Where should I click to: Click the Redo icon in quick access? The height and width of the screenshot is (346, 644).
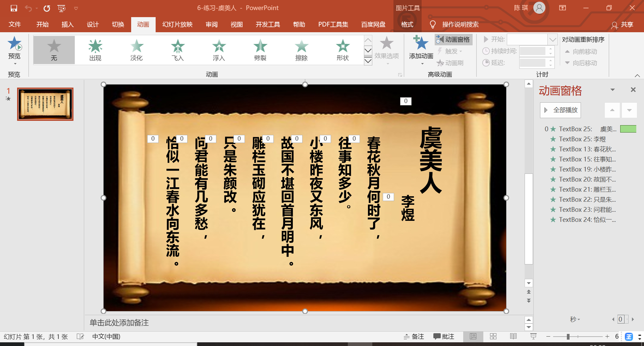point(47,8)
